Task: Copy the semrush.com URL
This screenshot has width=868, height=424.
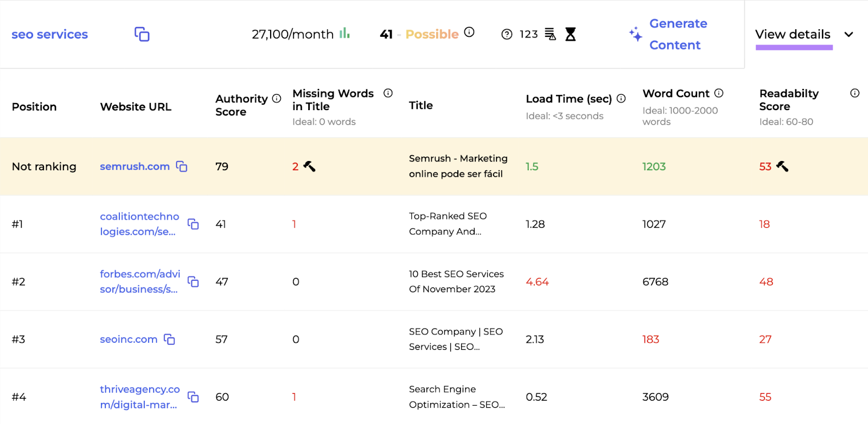Action: tap(182, 166)
